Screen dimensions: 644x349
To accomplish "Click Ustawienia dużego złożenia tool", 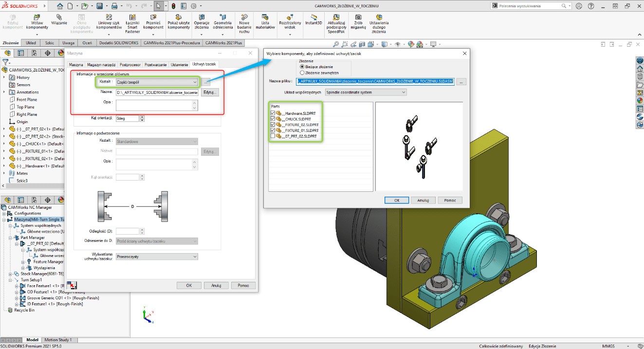I will [379, 24].
